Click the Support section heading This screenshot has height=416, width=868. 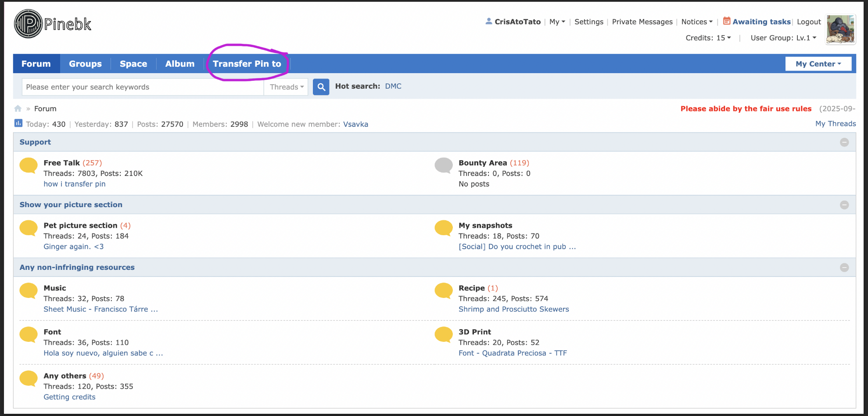pos(35,142)
